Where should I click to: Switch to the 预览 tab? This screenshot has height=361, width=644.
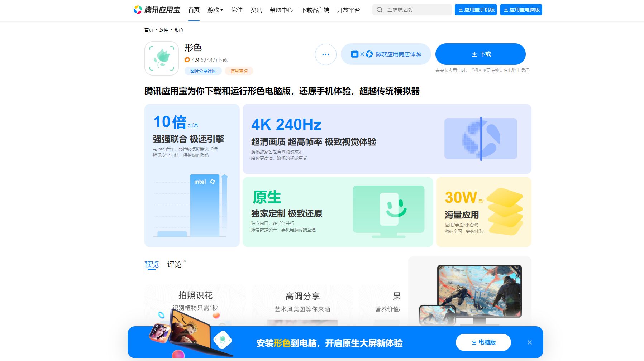tap(152, 265)
